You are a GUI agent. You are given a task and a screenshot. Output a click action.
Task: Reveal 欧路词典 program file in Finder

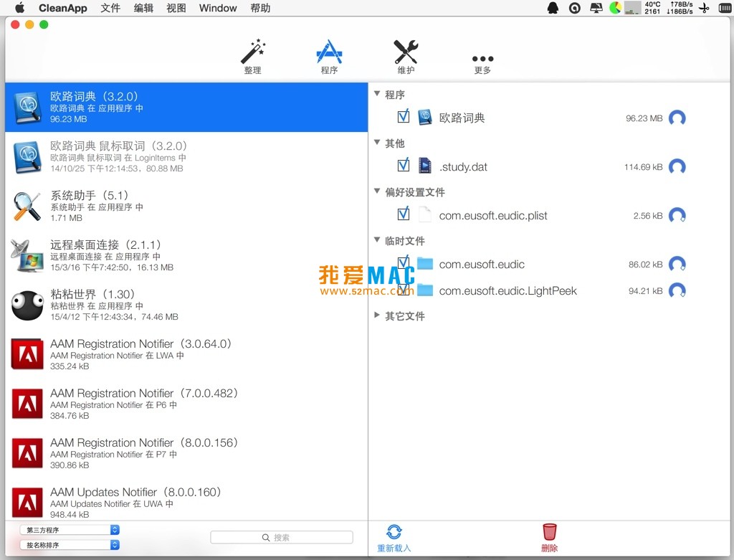click(677, 118)
